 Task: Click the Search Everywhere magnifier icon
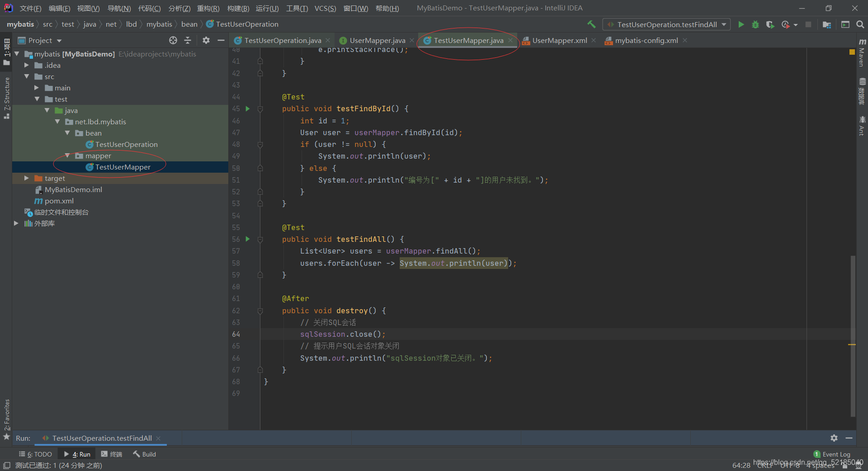[x=860, y=24]
